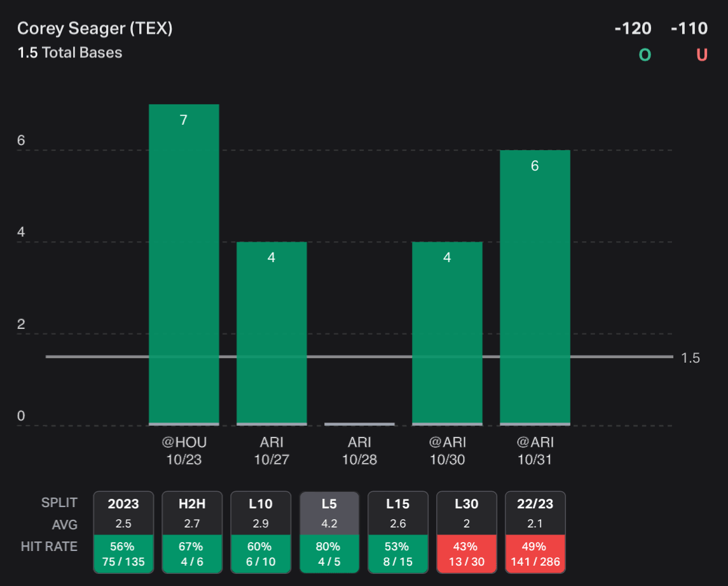Click the empty ARI 10/28 bar
728x586 pixels.
(359, 423)
